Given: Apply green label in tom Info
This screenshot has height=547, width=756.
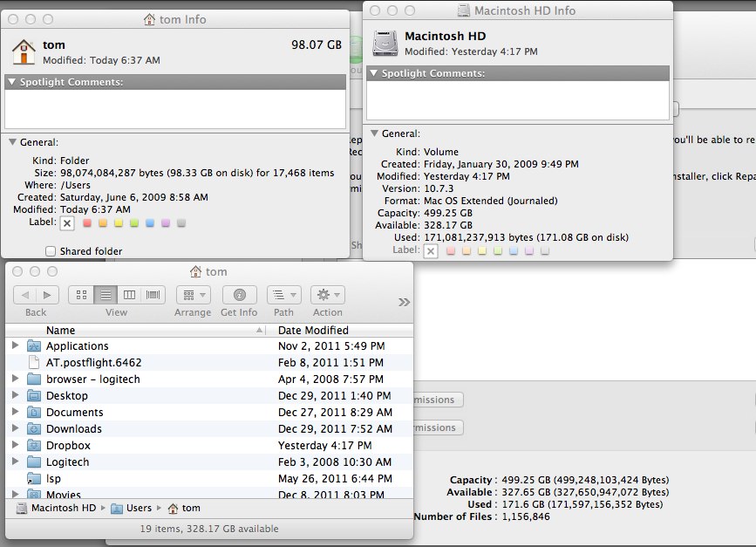Looking at the screenshot, I should click(x=134, y=222).
